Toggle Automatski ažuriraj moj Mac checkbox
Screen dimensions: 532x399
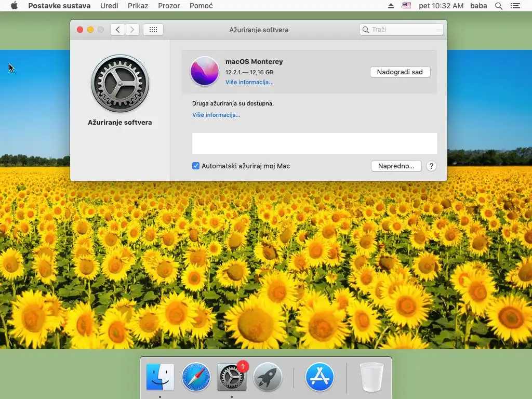pyautogui.click(x=196, y=166)
